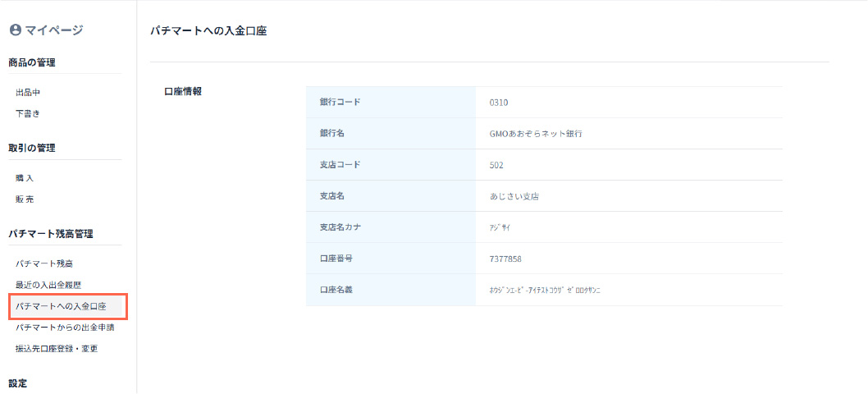Screen dimensions: 868x394
Task: Open パチマートからの出金申請 withdrawal request
Action: 65,328
